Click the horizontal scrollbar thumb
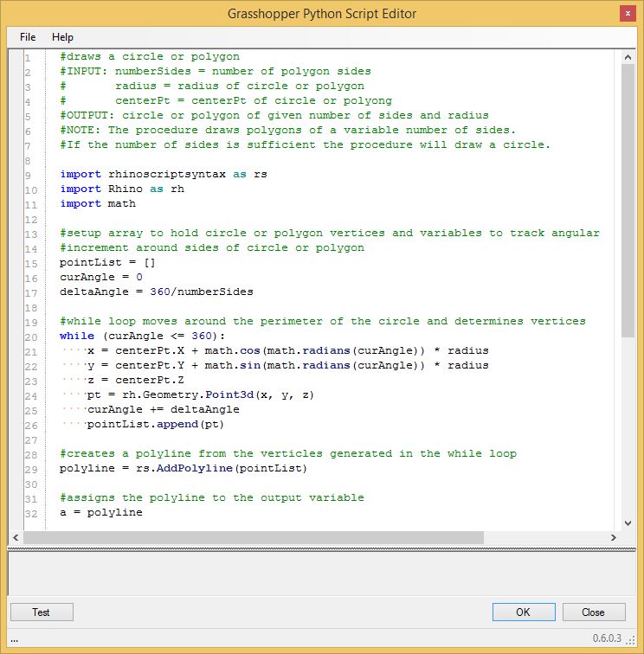 (x=254, y=537)
